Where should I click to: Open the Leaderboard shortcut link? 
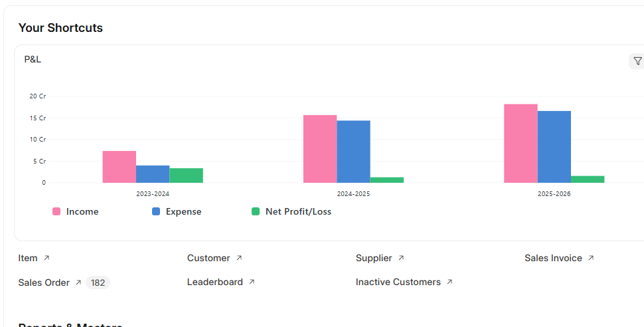pos(215,282)
